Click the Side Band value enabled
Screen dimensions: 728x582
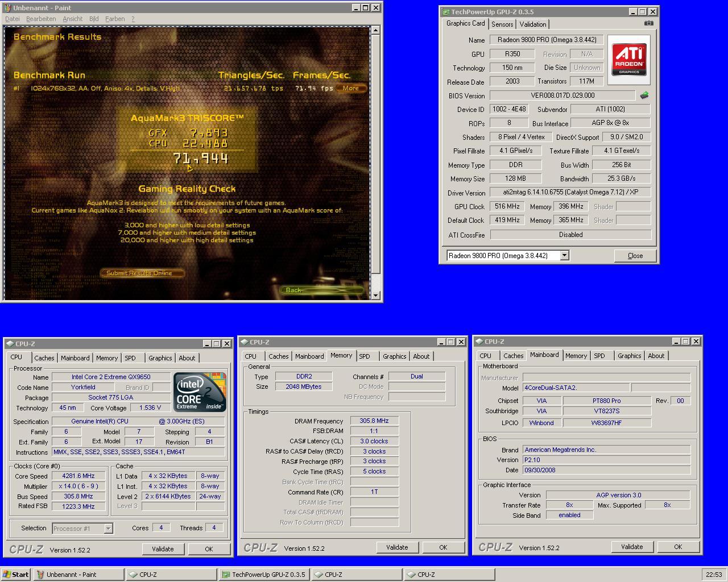[x=569, y=515]
